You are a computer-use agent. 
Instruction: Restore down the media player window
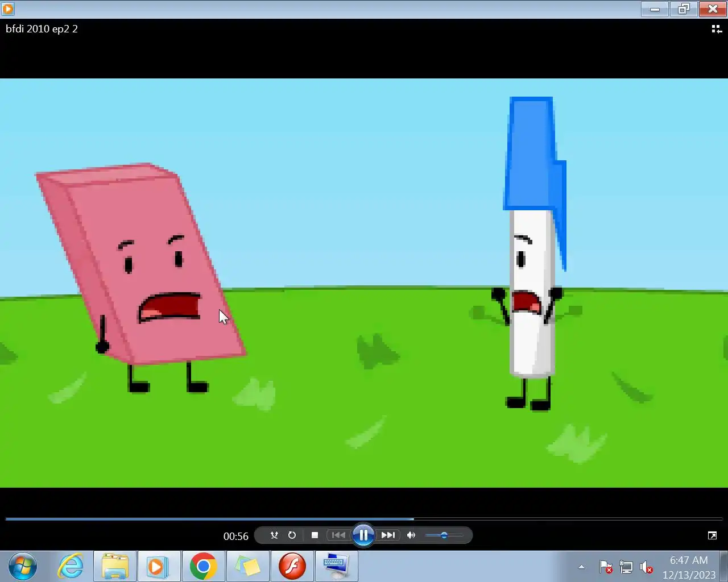(x=684, y=9)
